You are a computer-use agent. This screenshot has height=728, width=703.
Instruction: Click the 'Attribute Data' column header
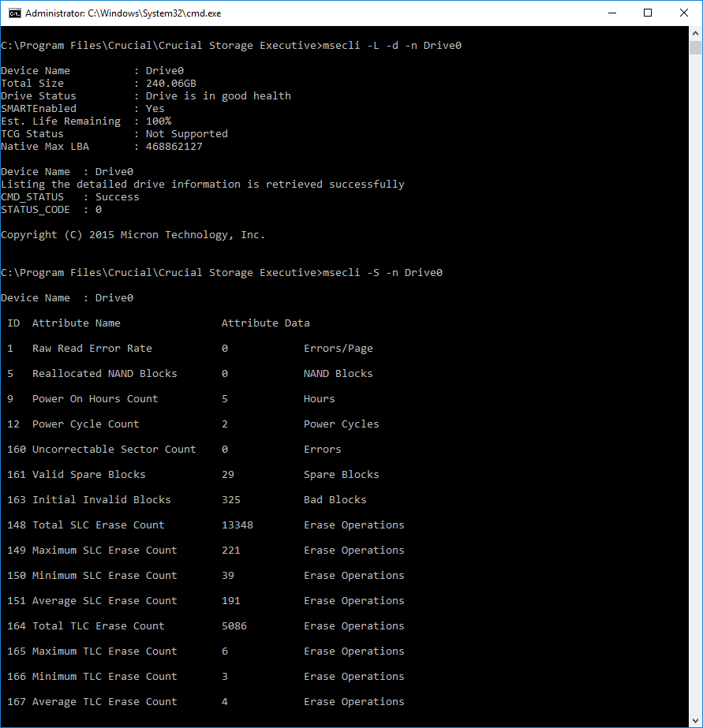pos(266,323)
